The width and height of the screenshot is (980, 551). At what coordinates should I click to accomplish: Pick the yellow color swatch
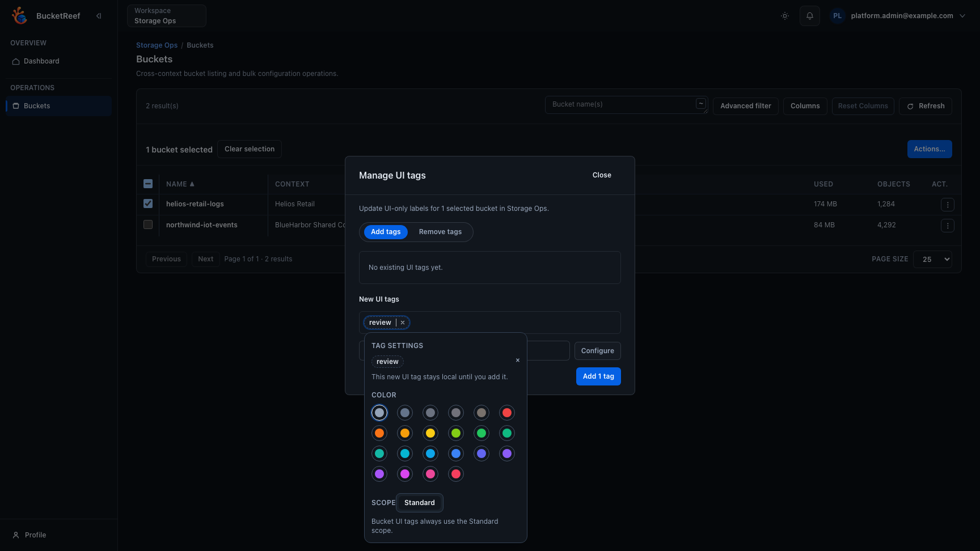pos(430,433)
